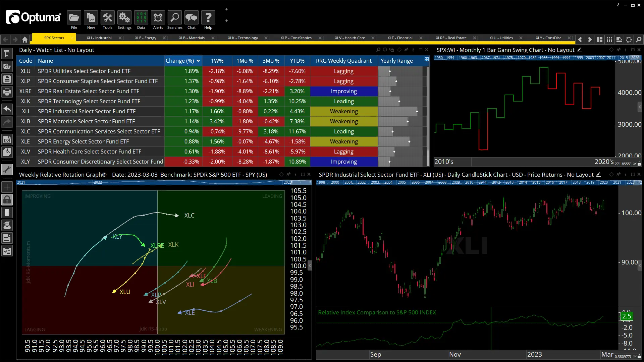
Task: Sort by the YTD% column header
Action: (297, 61)
